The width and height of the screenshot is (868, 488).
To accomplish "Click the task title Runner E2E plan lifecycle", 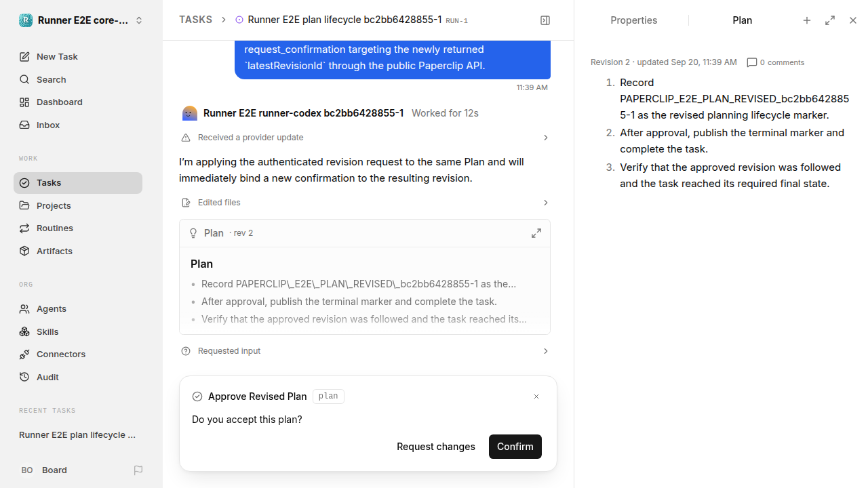I will (344, 20).
